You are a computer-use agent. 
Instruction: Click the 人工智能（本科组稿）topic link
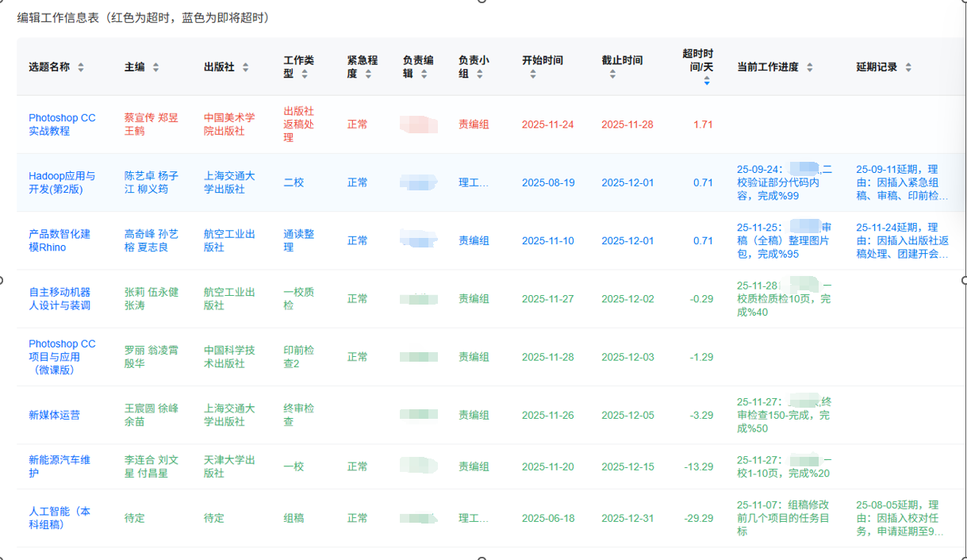pos(59,518)
